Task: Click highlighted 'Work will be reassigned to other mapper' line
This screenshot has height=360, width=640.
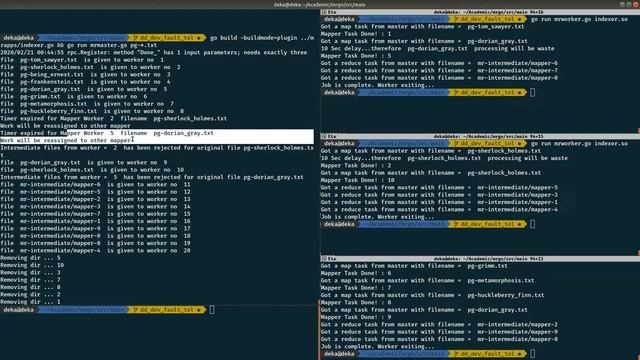Action: 65,140
